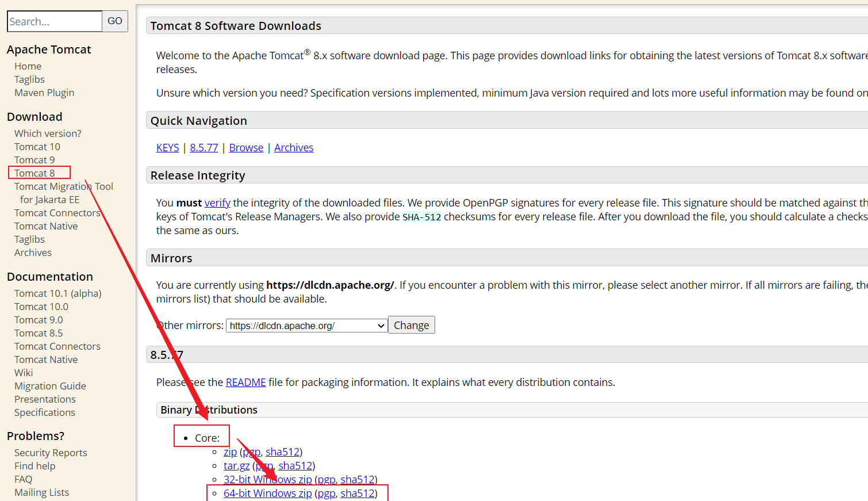This screenshot has height=501, width=868.
Task: Open Tomcat Migration Tool for Jakarta EE
Action: coord(64,193)
